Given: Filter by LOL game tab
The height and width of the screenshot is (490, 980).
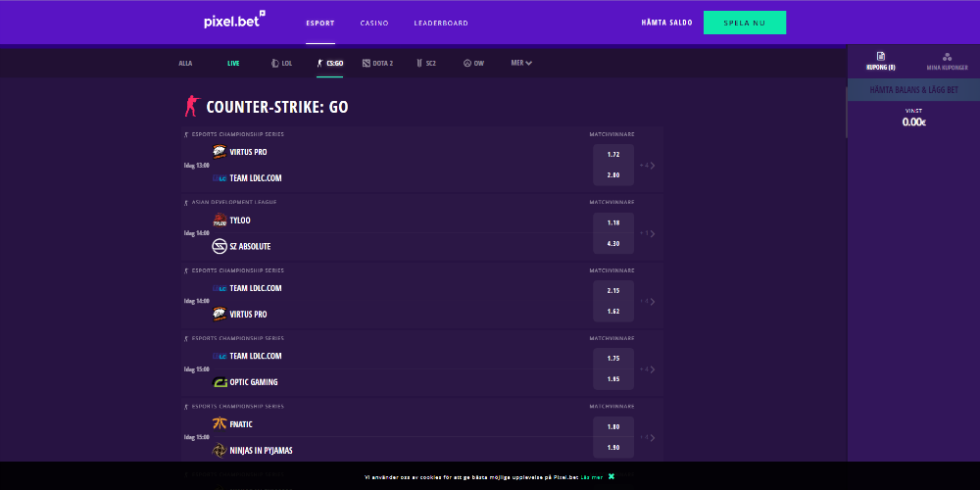Looking at the screenshot, I should coord(282,63).
